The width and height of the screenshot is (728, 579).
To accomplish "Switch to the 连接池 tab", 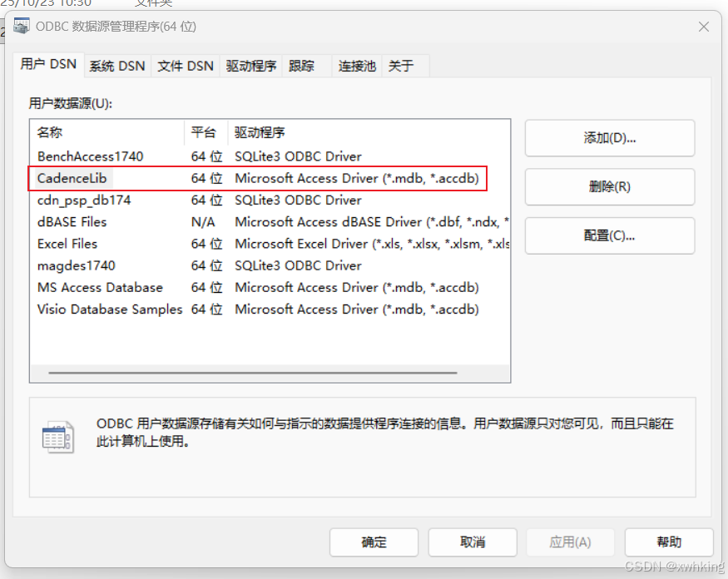I will tap(357, 66).
